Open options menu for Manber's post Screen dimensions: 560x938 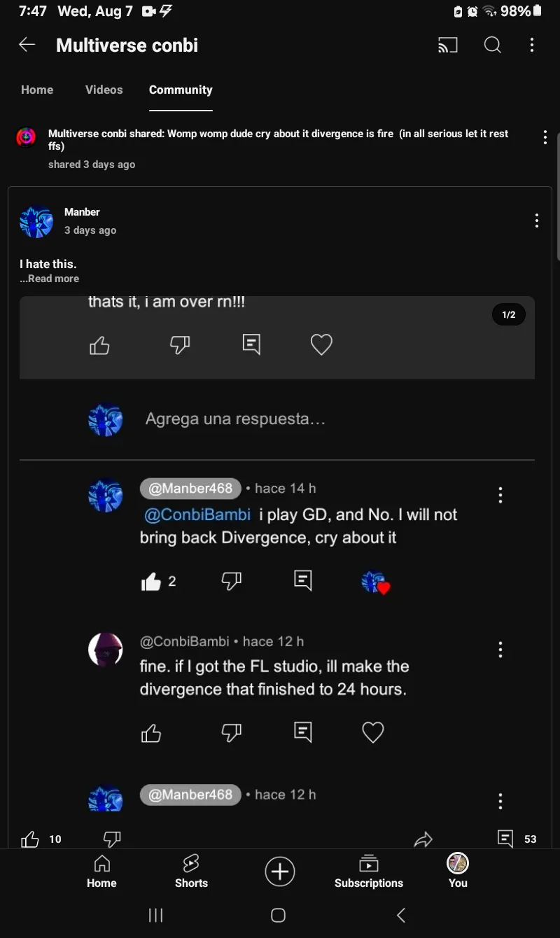pyautogui.click(x=536, y=221)
